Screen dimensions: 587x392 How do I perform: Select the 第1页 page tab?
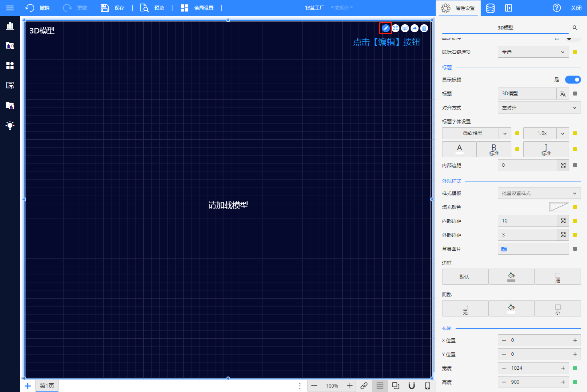47,386
